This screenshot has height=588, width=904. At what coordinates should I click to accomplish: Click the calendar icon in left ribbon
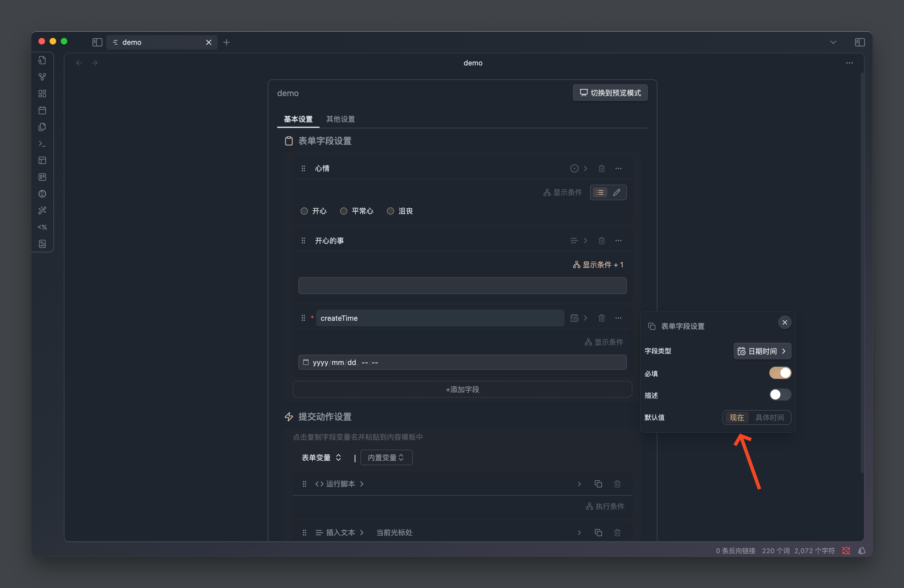click(x=42, y=111)
